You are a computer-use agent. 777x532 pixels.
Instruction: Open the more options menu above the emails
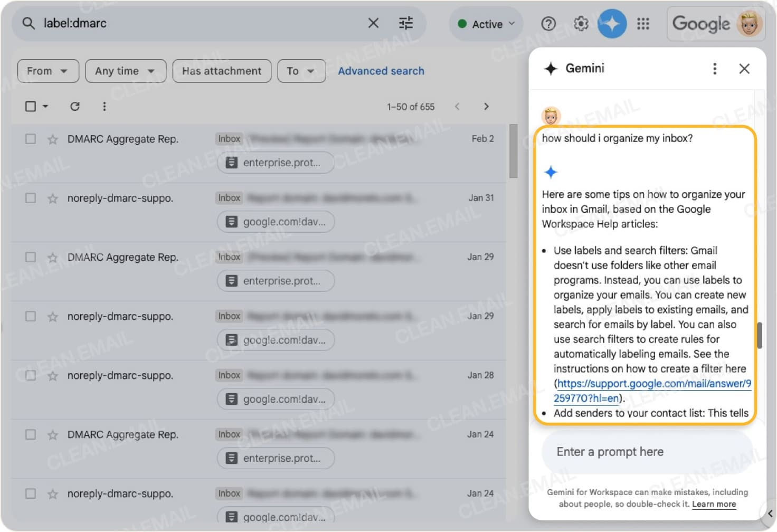tap(104, 106)
